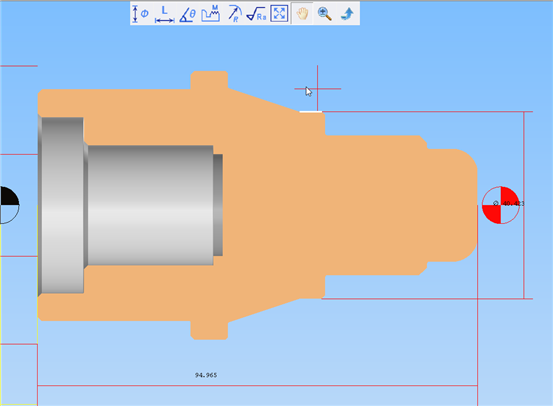Select the length (L) measurement tool
The image size is (553, 406).
(164, 14)
